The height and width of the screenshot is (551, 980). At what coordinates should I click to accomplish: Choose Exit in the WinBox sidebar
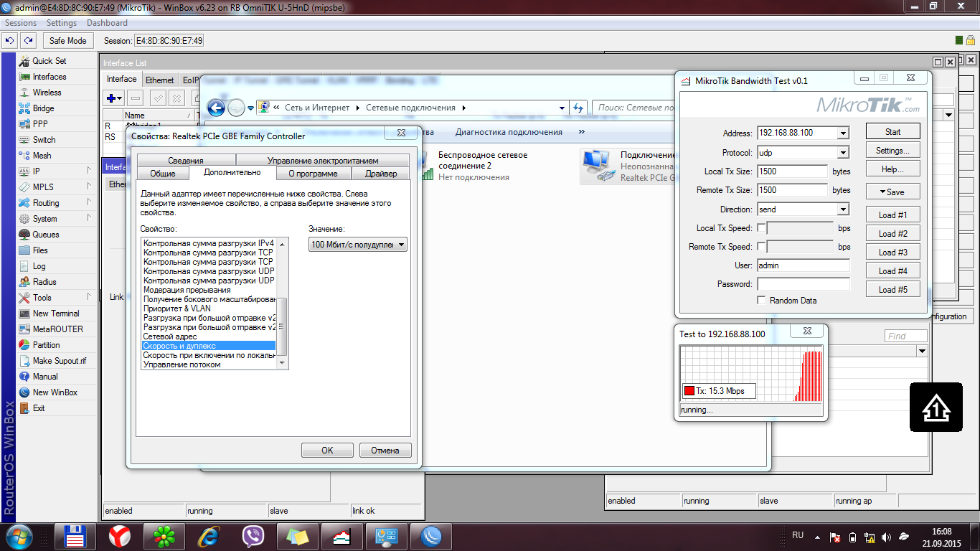tap(39, 408)
